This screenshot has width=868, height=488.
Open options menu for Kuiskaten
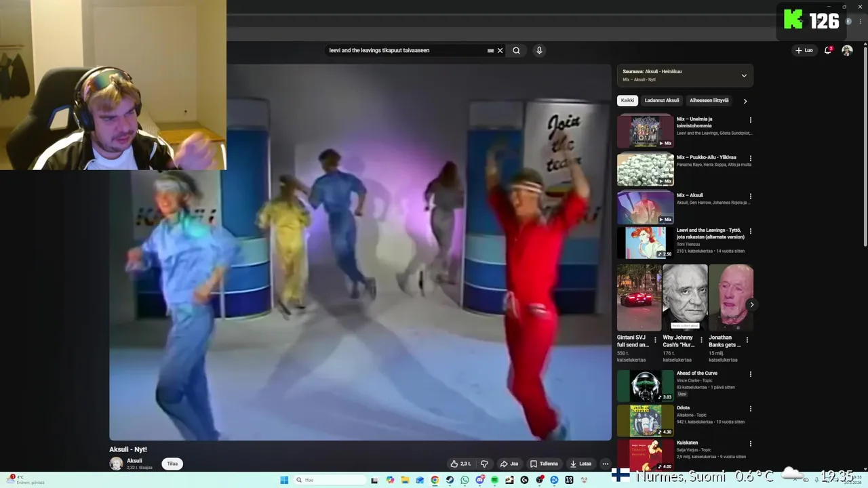click(750, 444)
